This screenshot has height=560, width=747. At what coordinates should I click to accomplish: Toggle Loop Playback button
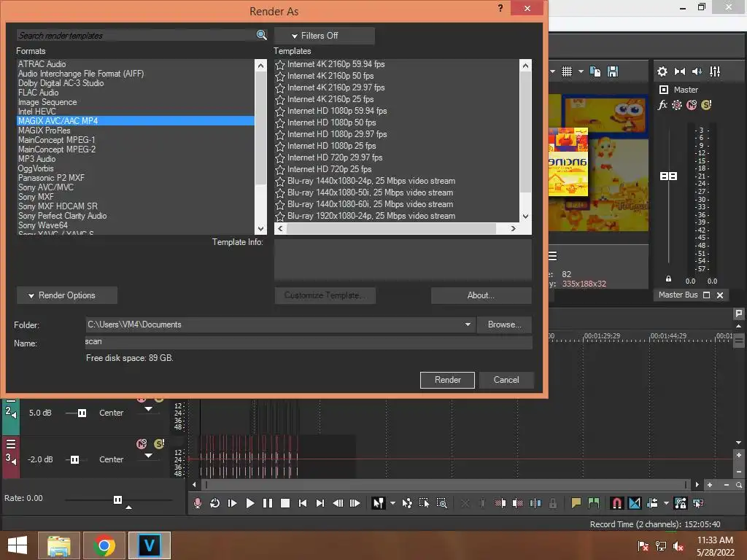tap(215, 503)
